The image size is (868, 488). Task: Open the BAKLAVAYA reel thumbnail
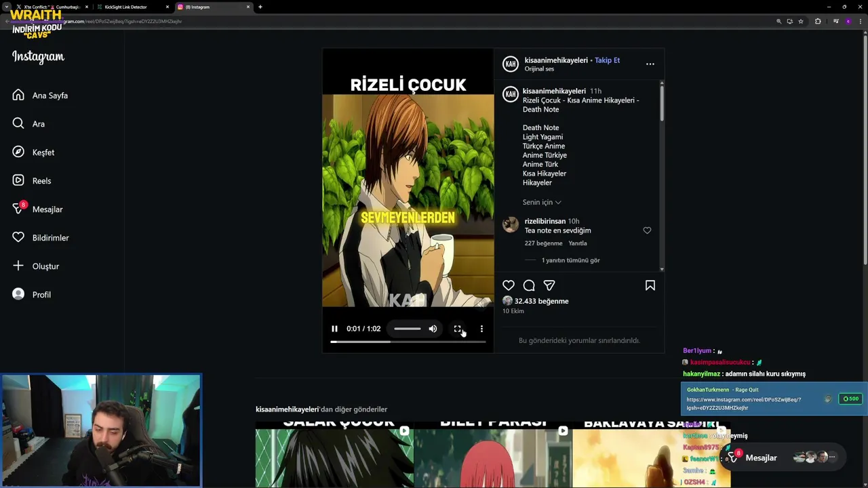coord(651,454)
